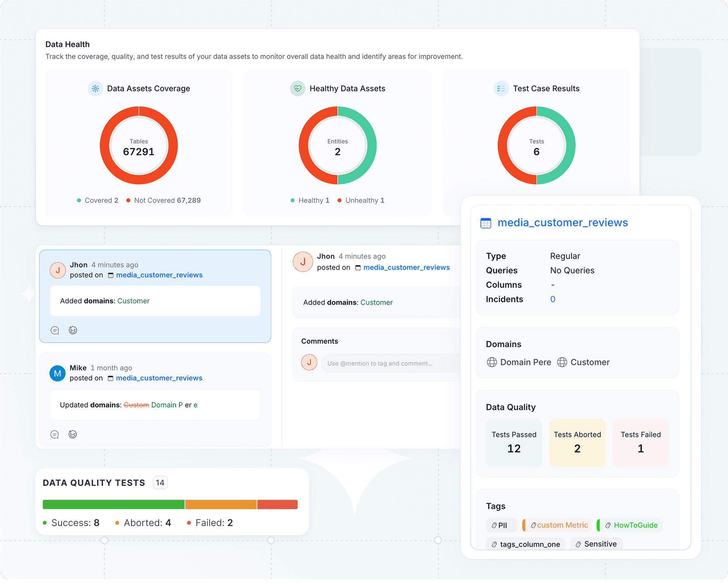Click the Domain Pere globe icon
Screen dimensions: 728x584
492,362
